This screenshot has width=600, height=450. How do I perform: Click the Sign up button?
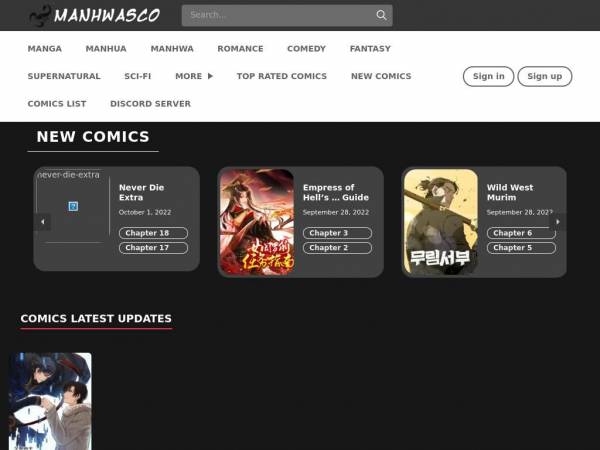pos(545,77)
